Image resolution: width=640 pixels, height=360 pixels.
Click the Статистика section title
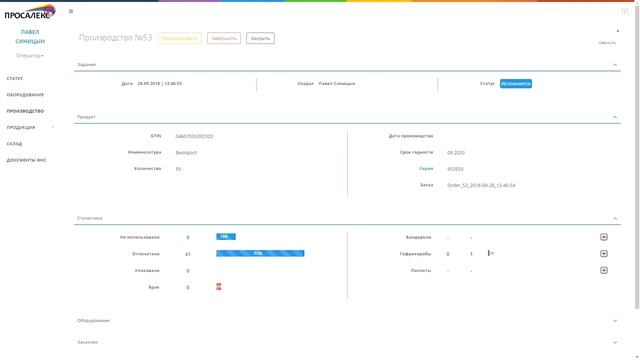[x=89, y=218]
